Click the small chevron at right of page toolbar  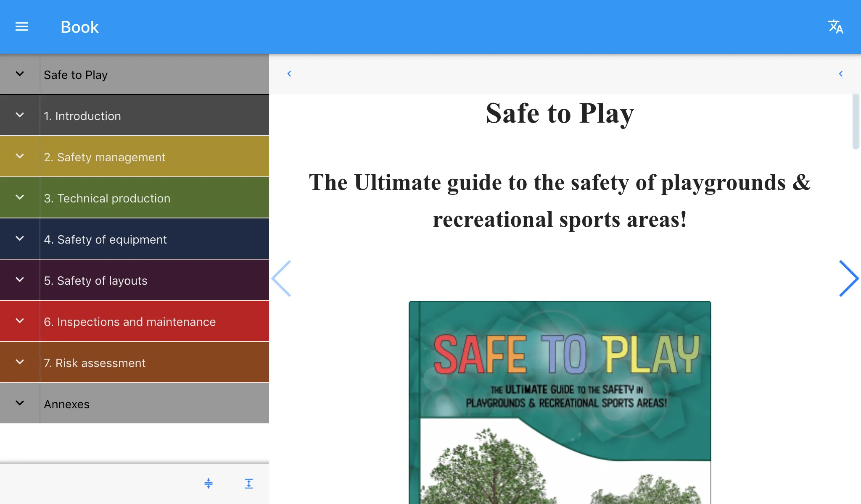pos(841,74)
